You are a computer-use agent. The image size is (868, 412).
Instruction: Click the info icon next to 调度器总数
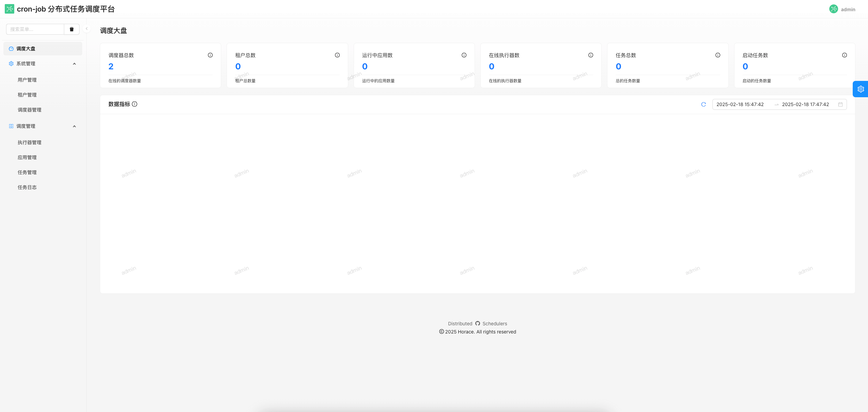pos(210,55)
